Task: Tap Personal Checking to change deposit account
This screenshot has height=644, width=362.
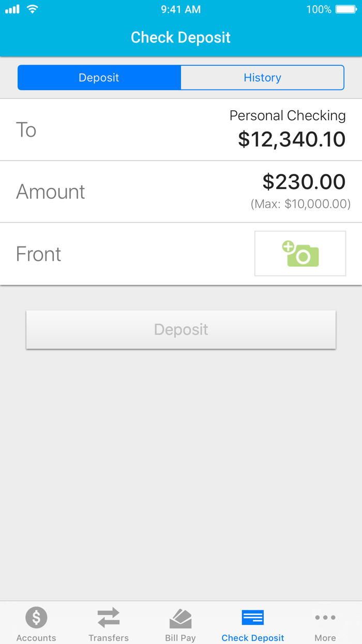Action: coord(288,115)
